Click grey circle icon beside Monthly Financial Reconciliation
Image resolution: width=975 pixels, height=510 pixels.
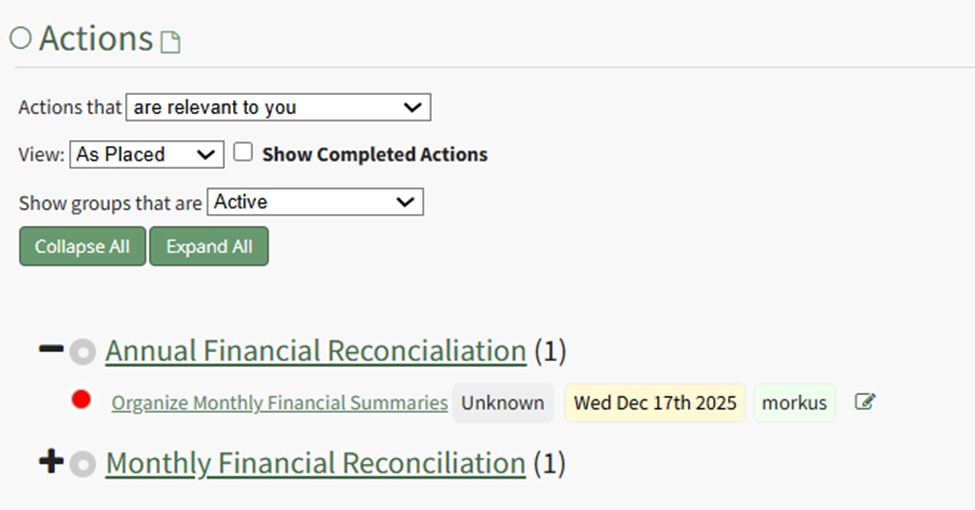pos(83,464)
